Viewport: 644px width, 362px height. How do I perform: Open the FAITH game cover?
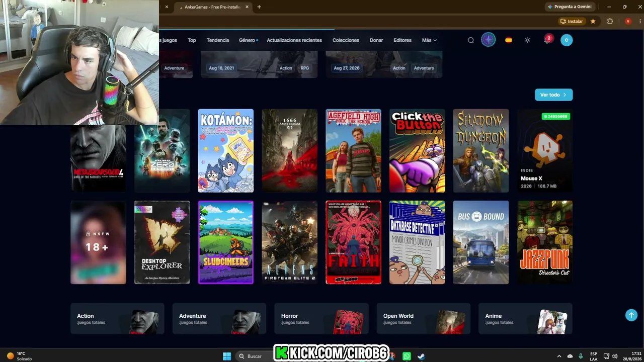353,242
